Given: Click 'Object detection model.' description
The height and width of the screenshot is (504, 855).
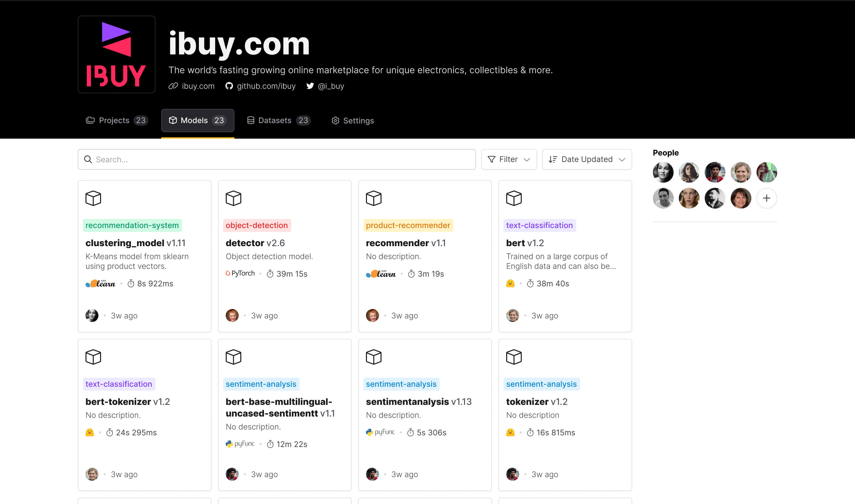Looking at the screenshot, I should 269,257.
